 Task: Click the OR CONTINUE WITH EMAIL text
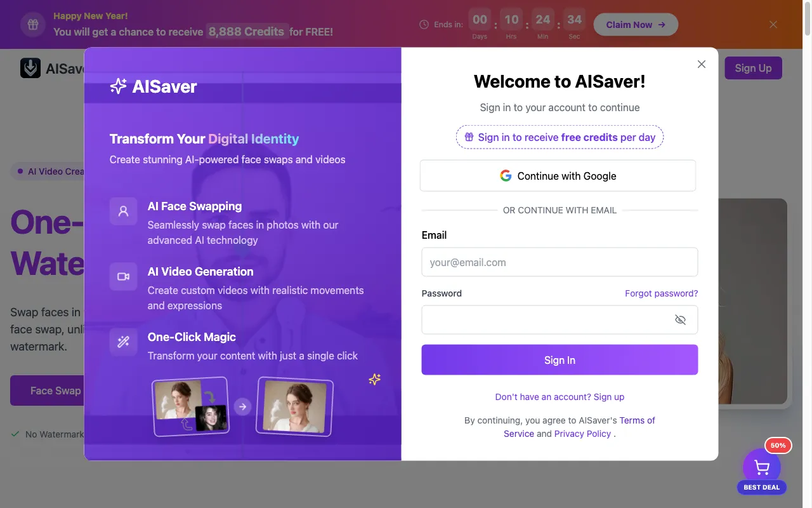coord(560,210)
